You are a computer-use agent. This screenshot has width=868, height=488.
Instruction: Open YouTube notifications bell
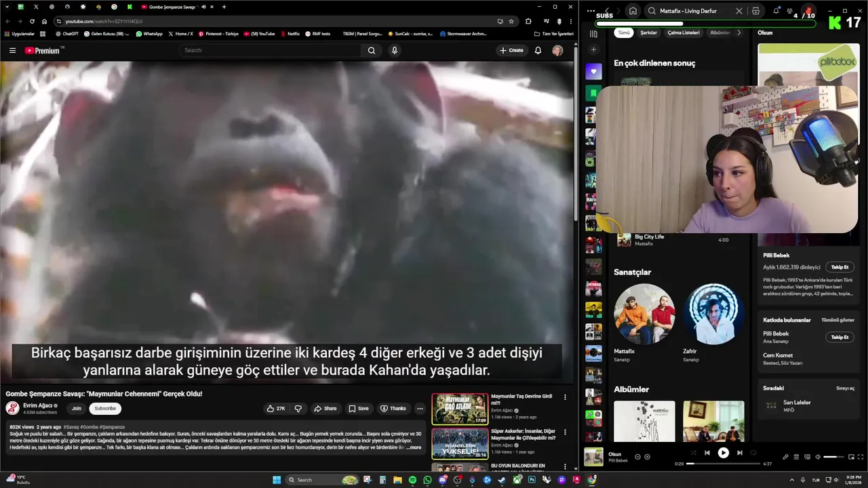point(538,50)
